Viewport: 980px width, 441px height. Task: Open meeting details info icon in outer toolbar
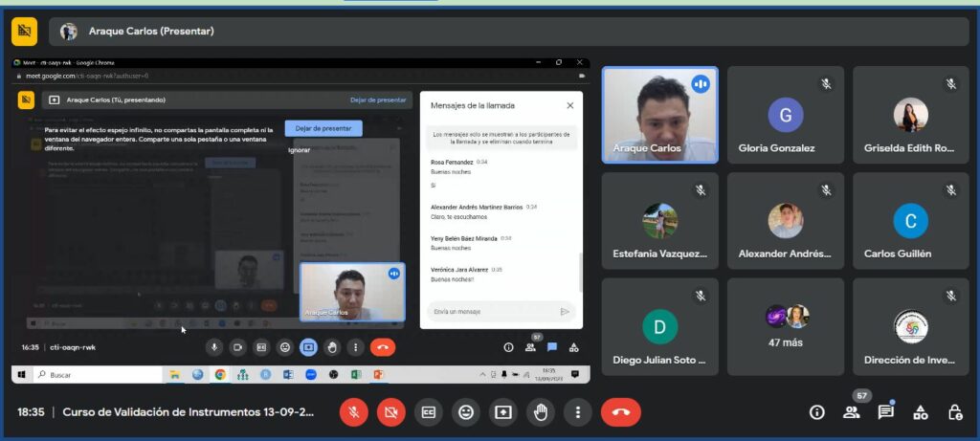(x=816, y=412)
